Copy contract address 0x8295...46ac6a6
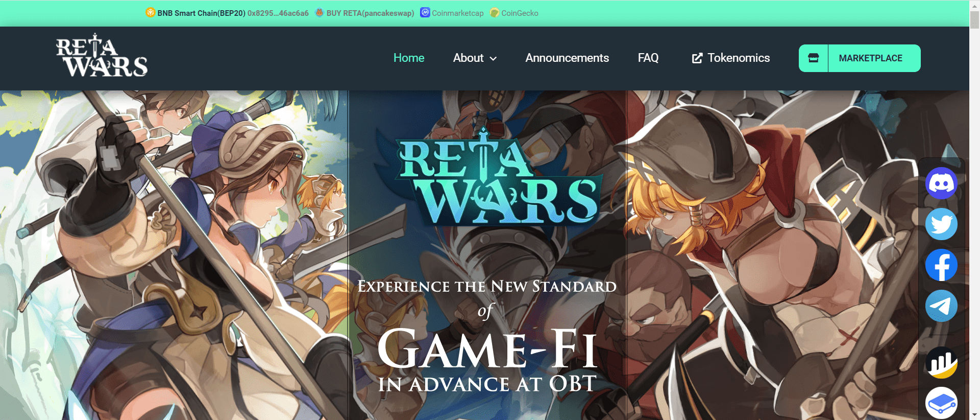Image resolution: width=980 pixels, height=420 pixels. coord(278,13)
